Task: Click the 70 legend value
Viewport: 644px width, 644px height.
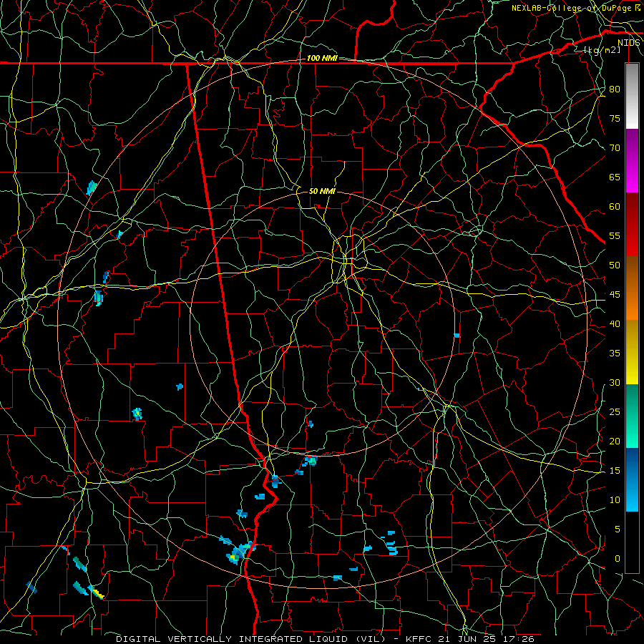Action: 615,148
